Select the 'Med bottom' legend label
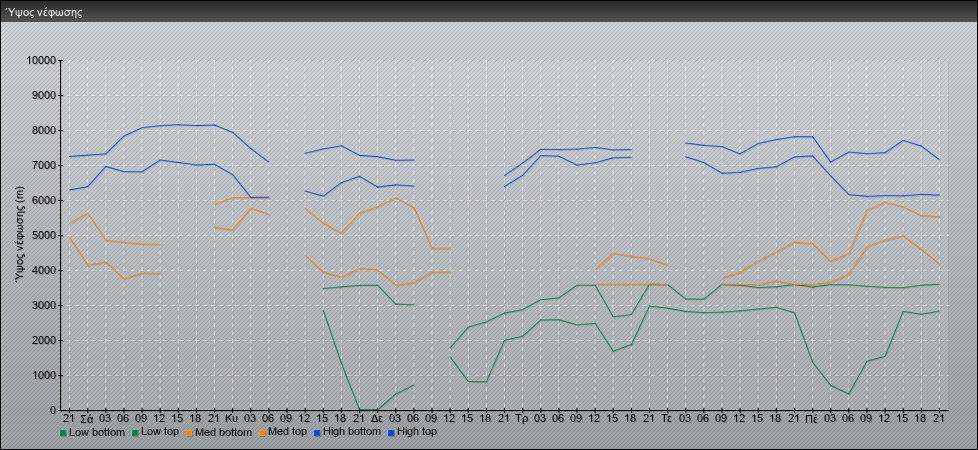The width and height of the screenshot is (978, 450). point(223,432)
